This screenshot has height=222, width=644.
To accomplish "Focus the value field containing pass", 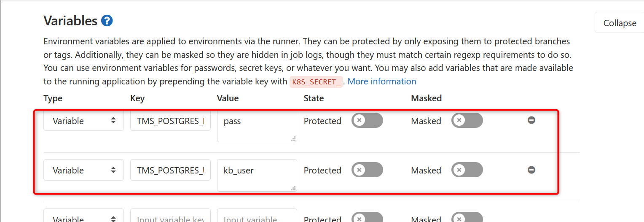I will point(257,126).
